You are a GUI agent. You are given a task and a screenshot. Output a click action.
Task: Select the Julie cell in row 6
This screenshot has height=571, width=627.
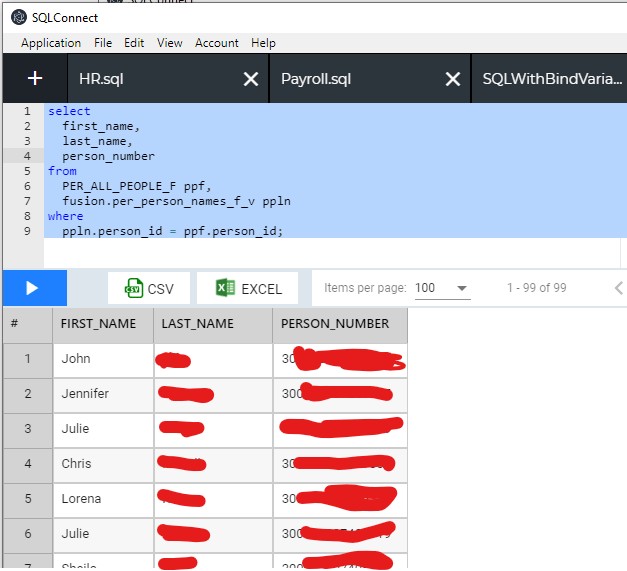click(103, 534)
